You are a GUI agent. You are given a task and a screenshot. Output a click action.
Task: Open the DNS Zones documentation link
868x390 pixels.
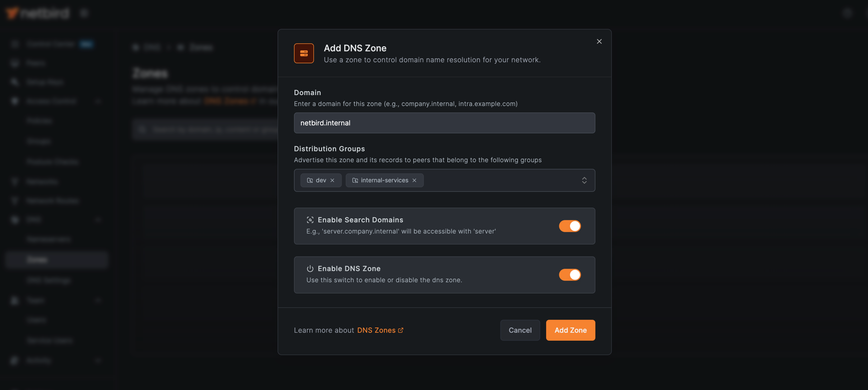coord(377,330)
